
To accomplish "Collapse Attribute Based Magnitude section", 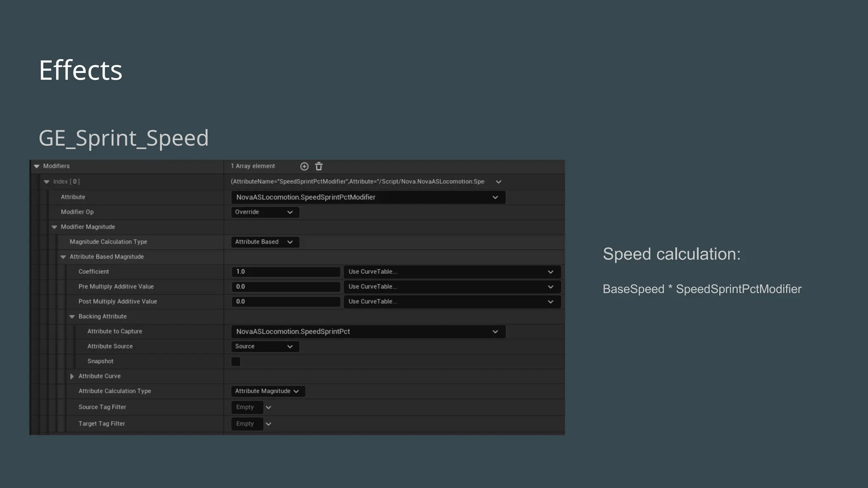I will tap(63, 257).
